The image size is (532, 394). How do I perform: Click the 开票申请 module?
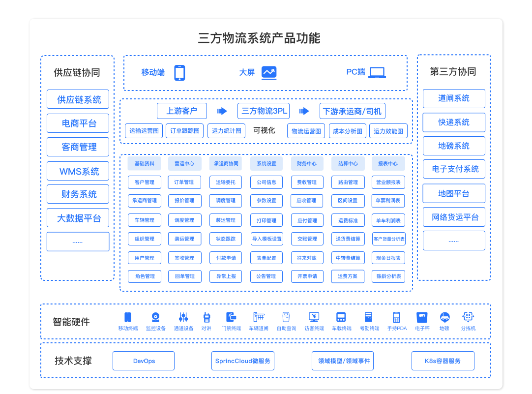tap(307, 276)
